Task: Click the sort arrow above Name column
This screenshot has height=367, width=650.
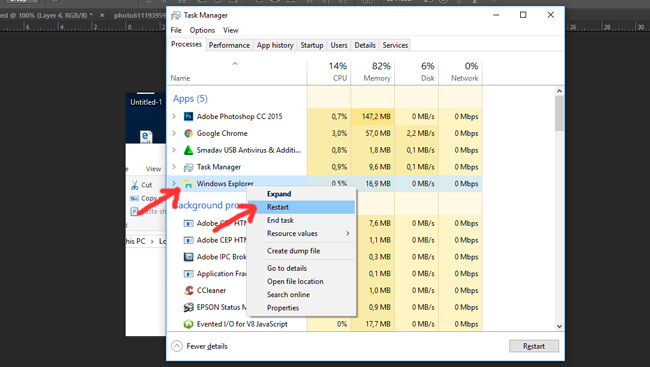Action: 235,63
